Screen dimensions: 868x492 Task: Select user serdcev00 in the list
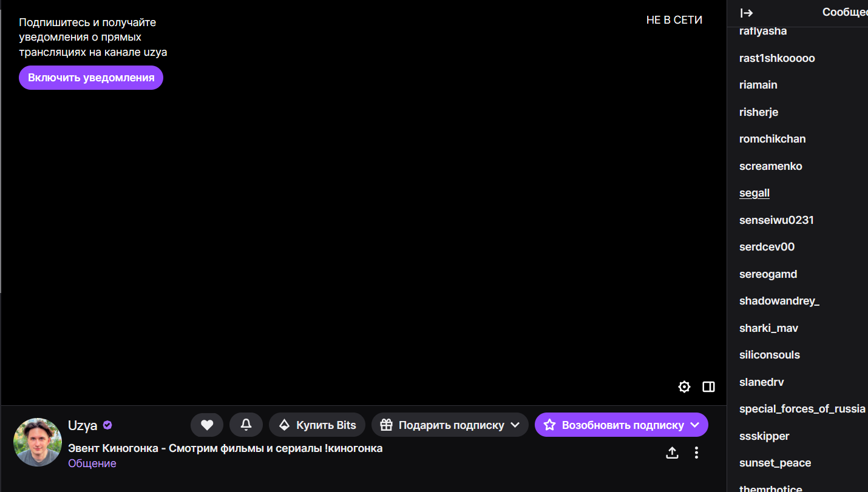point(767,247)
